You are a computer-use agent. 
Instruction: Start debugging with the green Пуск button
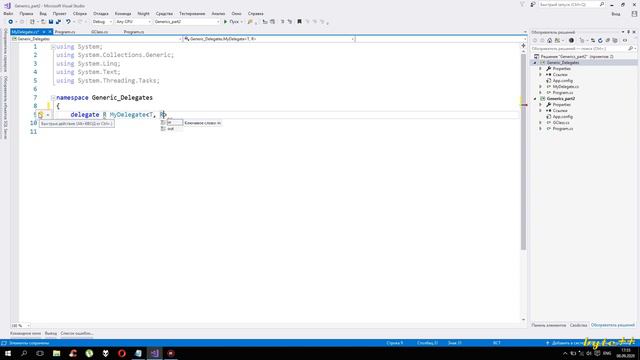[231, 22]
